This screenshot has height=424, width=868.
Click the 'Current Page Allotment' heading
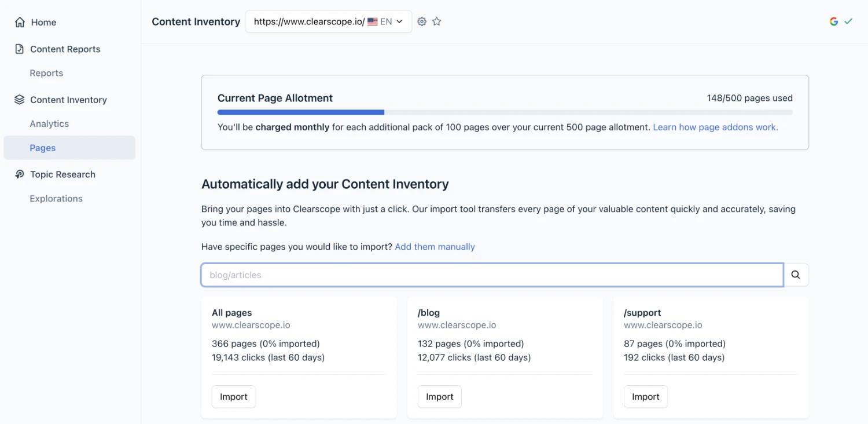(275, 98)
